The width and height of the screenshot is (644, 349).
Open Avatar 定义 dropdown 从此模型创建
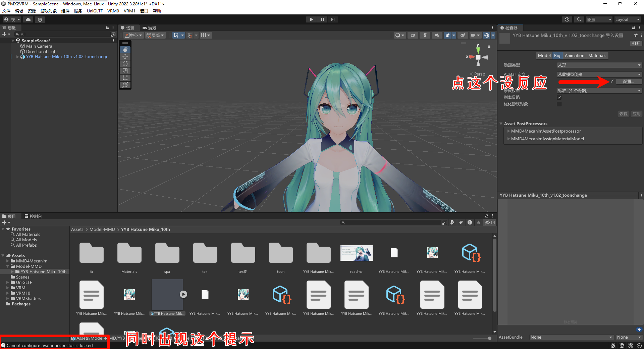point(599,74)
